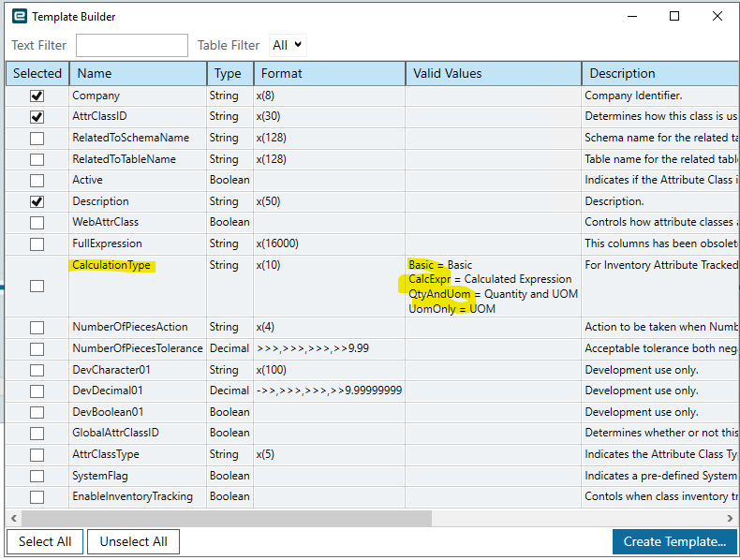Enable the Active row checkbox
The width and height of the screenshot is (740, 560).
(37, 180)
